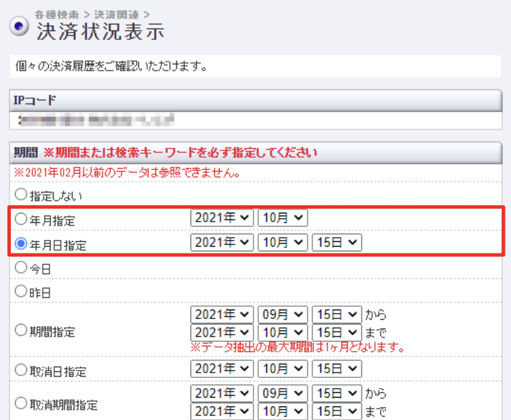Click the データ抽出の最大期間 warning text
Viewport: 511px width, 420px height.
[298, 348]
